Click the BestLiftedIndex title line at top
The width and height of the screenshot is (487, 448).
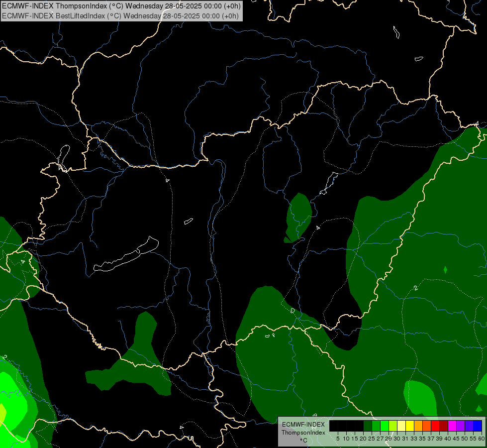pyautogui.click(x=120, y=16)
